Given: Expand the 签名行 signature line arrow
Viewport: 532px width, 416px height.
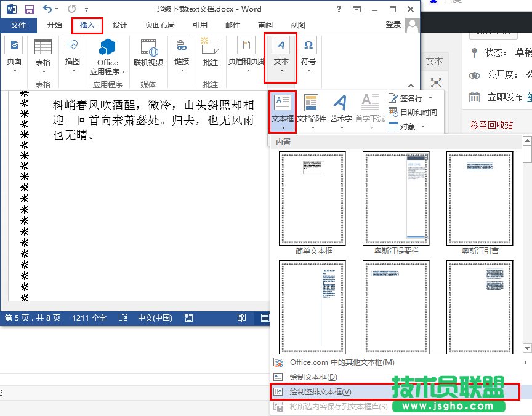Looking at the screenshot, I should (x=430, y=98).
